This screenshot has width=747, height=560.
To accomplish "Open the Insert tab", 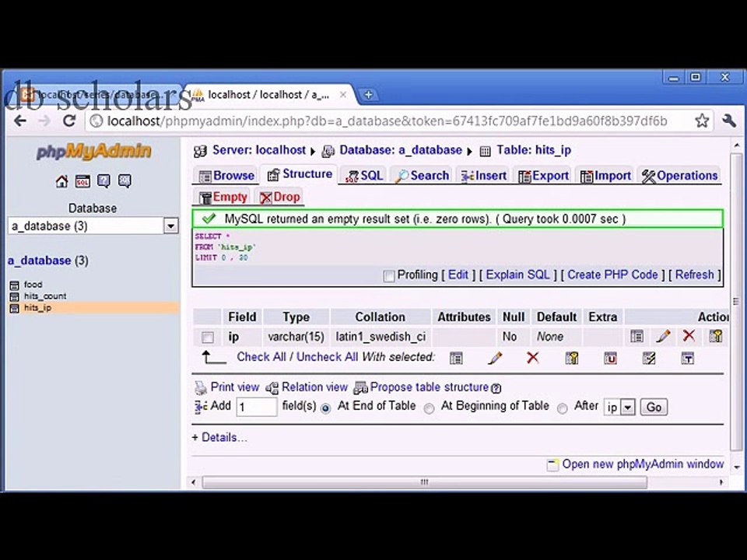I will (x=483, y=176).
